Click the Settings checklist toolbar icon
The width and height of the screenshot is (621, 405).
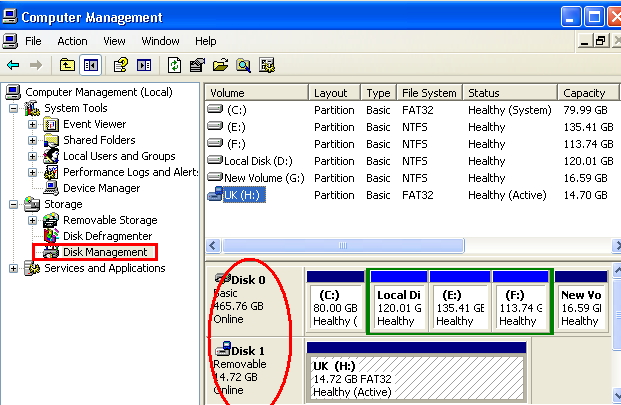[267, 65]
